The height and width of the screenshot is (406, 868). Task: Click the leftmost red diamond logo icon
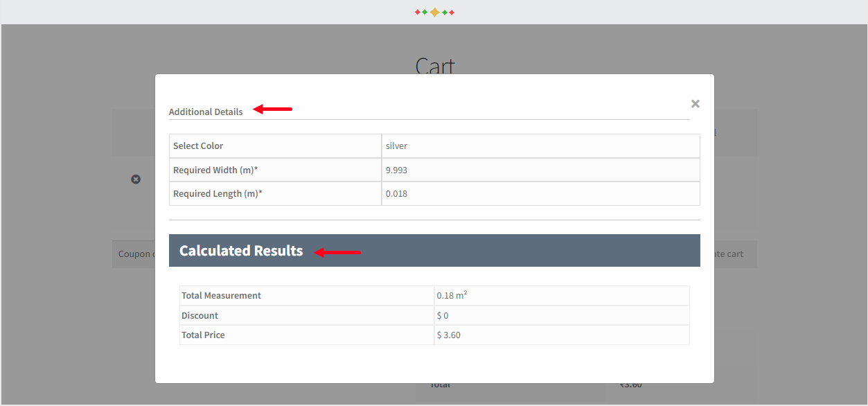click(417, 12)
